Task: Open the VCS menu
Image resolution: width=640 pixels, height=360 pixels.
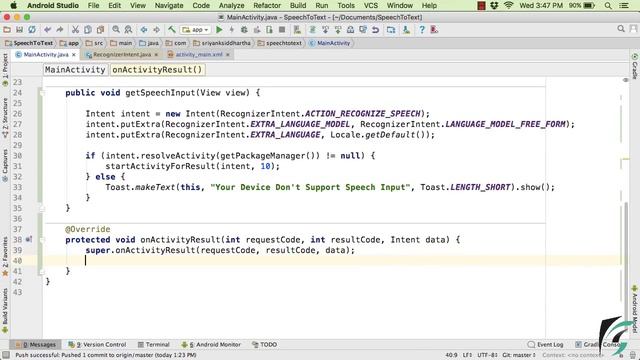Action: [x=371, y=6]
